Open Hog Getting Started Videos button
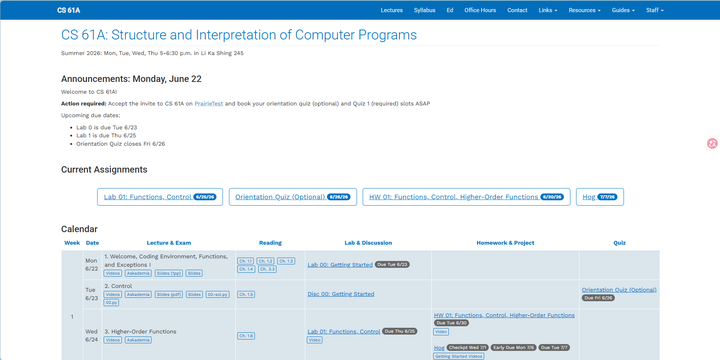 click(458, 356)
